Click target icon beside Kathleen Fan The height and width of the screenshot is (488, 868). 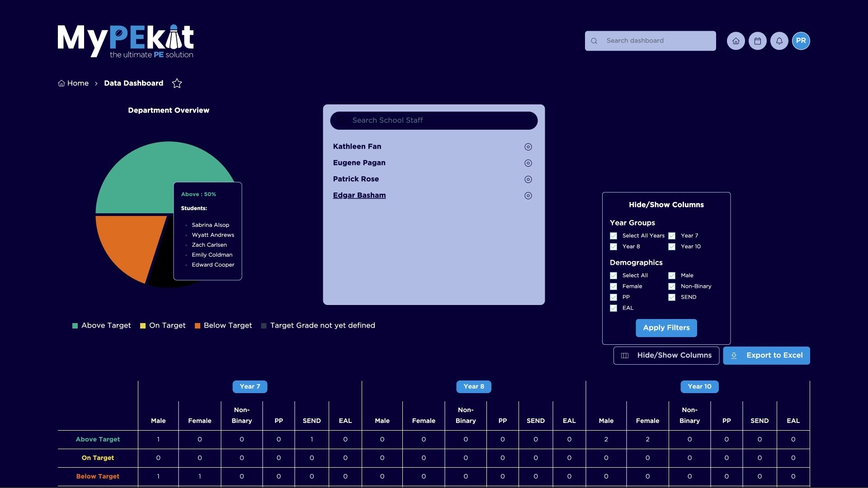[528, 147]
